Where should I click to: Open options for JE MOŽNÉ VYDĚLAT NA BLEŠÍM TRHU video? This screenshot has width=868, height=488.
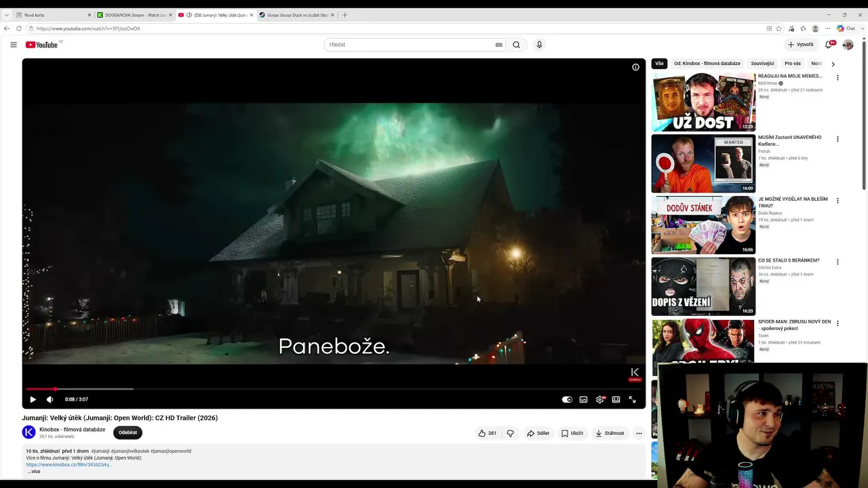tap(837, 201)
